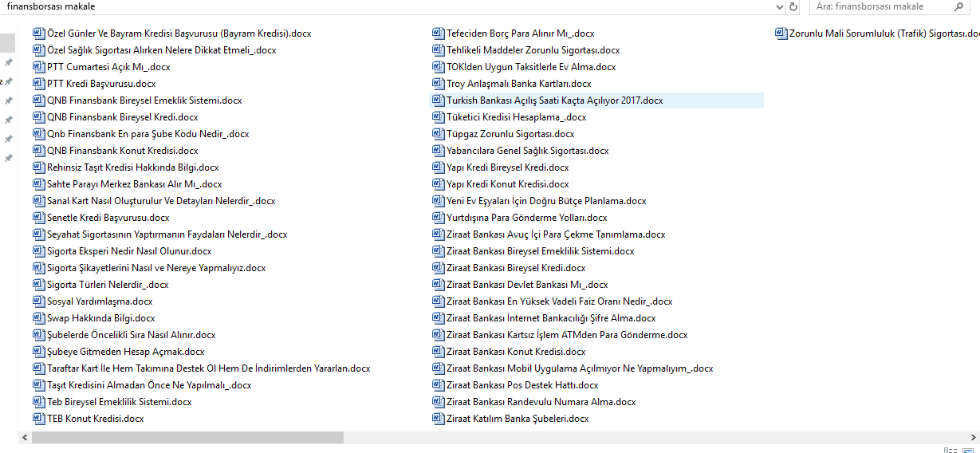Select 'Ziraat Bankası Randevulu Numara Alma.docx'
Viewport: 980px width, 453px height.
[541, 402]
